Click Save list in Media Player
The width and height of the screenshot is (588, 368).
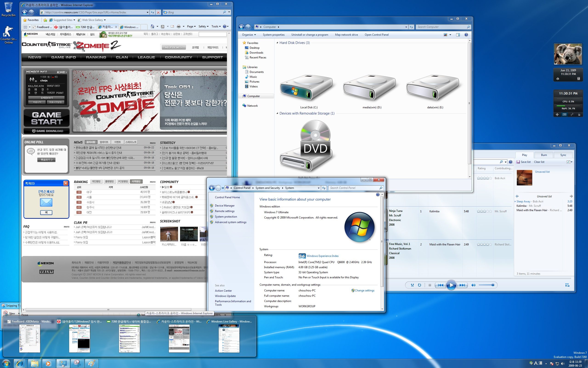[x=523, y=162]
